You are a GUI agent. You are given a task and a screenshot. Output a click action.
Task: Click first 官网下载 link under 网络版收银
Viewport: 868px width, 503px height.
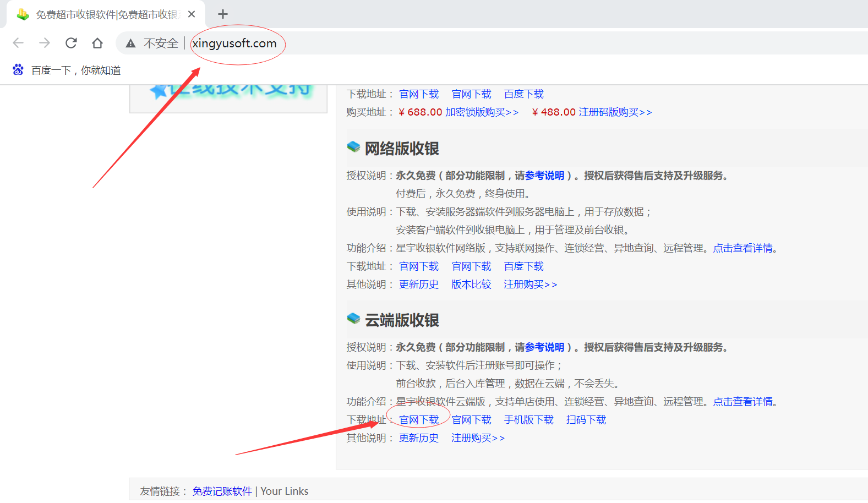(419, 266)
